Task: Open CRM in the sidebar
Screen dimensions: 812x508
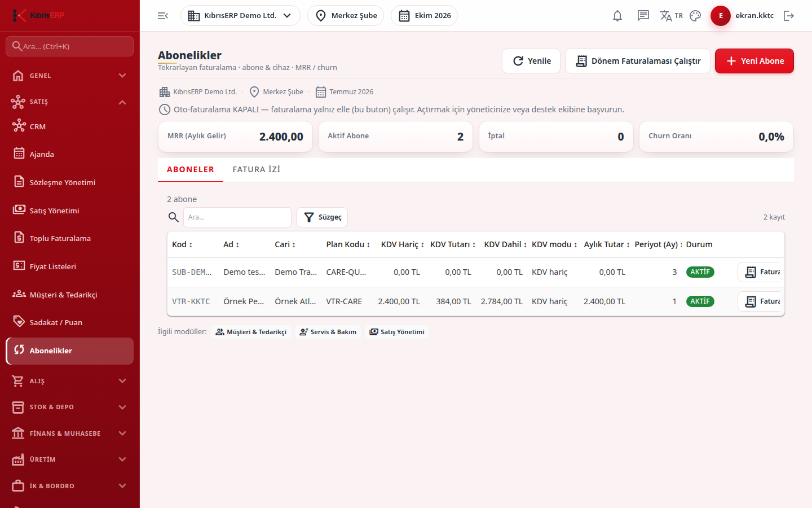Action: (x=70, y=126)
